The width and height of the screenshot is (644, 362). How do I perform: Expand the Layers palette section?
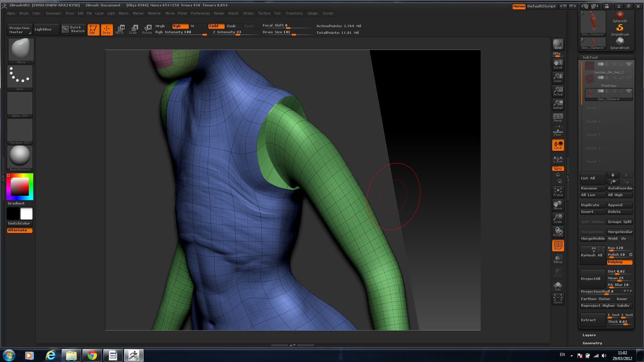pyautogui.click(x=589, y=335)
